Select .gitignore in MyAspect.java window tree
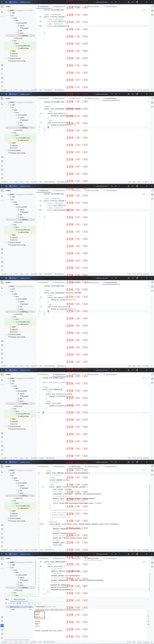This screenshot has height=644, width=154. click(14, 421)
